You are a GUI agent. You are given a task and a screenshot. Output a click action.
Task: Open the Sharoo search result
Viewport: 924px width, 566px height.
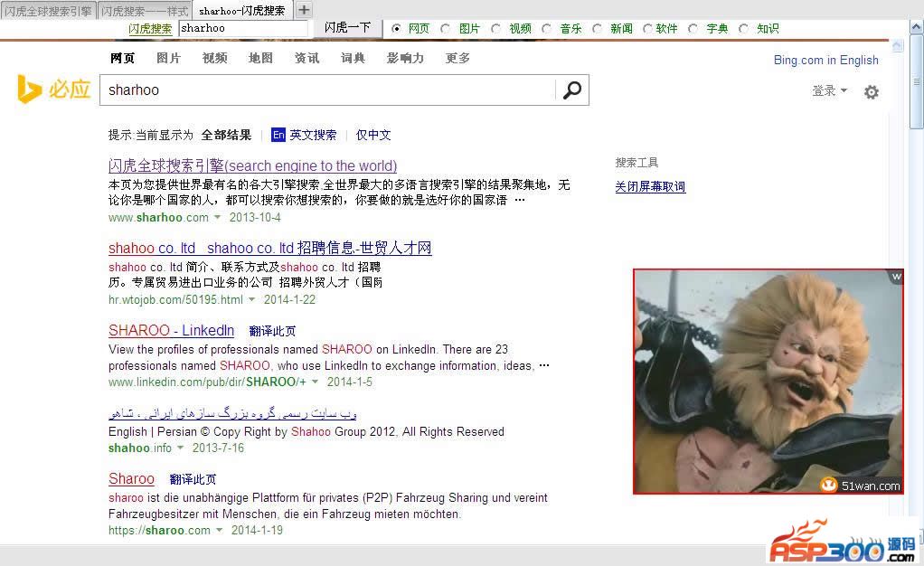coord(131,478)
